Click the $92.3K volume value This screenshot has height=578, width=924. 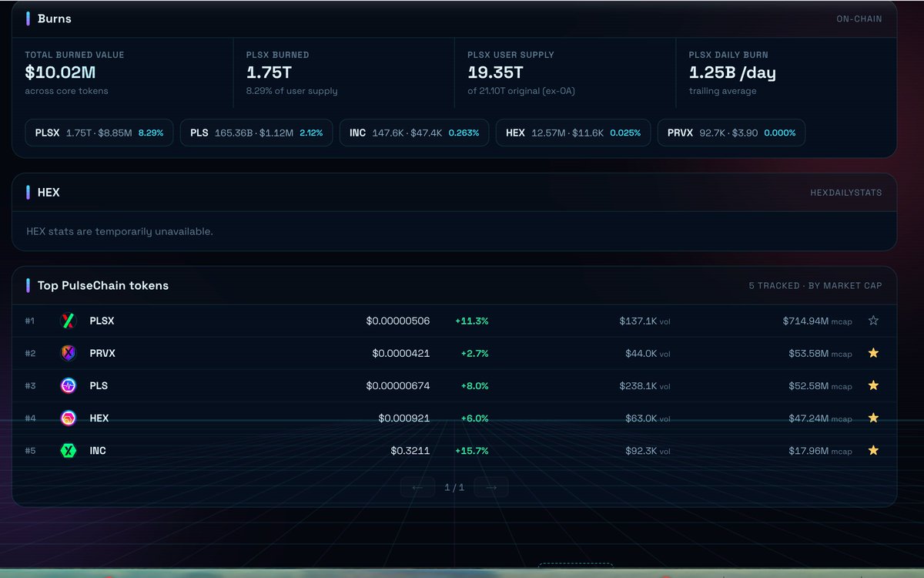coord(641,450)
